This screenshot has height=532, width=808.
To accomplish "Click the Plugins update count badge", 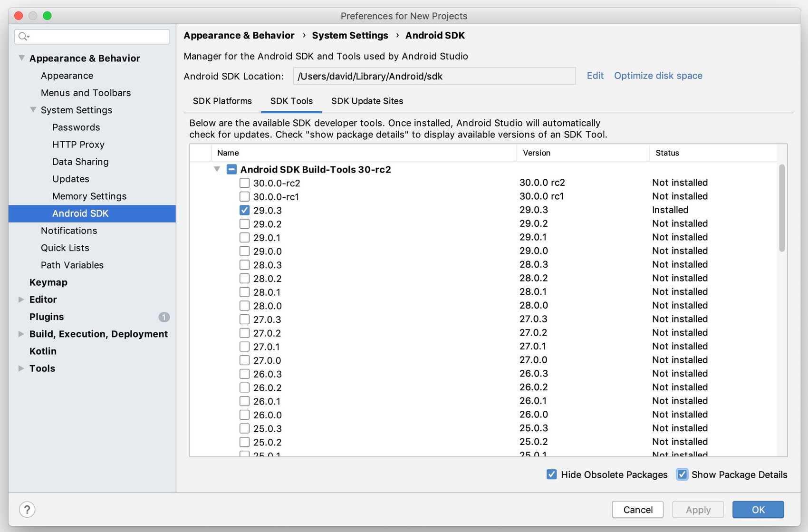I will (164, 317).
